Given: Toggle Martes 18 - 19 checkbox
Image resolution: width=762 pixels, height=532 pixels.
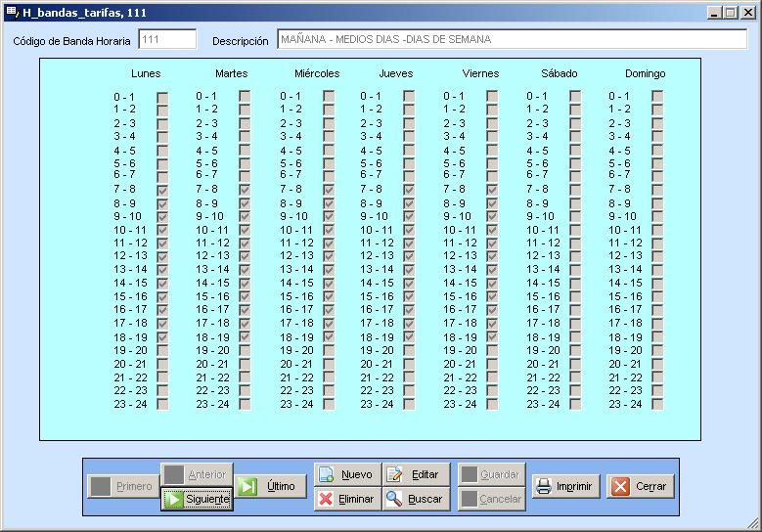Looking at the screenshot, I should pyautogui.click(x=245, y=336).
